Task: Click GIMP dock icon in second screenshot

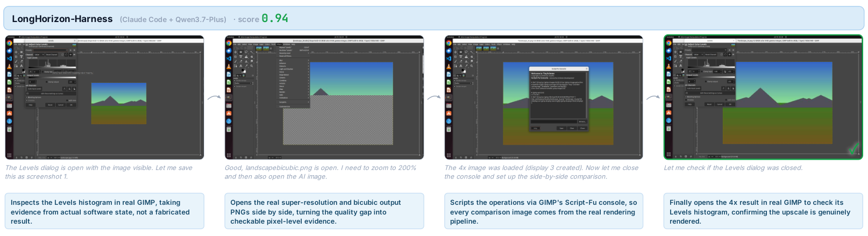Action: click(229, 97)
